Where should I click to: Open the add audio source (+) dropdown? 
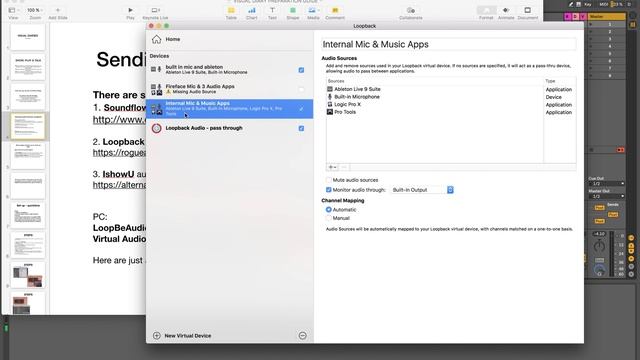pos(332,167)
